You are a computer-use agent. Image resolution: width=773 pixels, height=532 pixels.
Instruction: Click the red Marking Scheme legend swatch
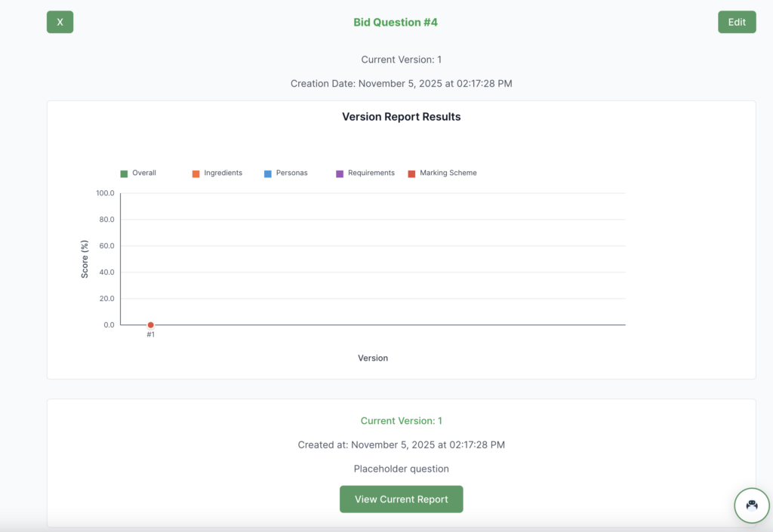pos(411,174)
